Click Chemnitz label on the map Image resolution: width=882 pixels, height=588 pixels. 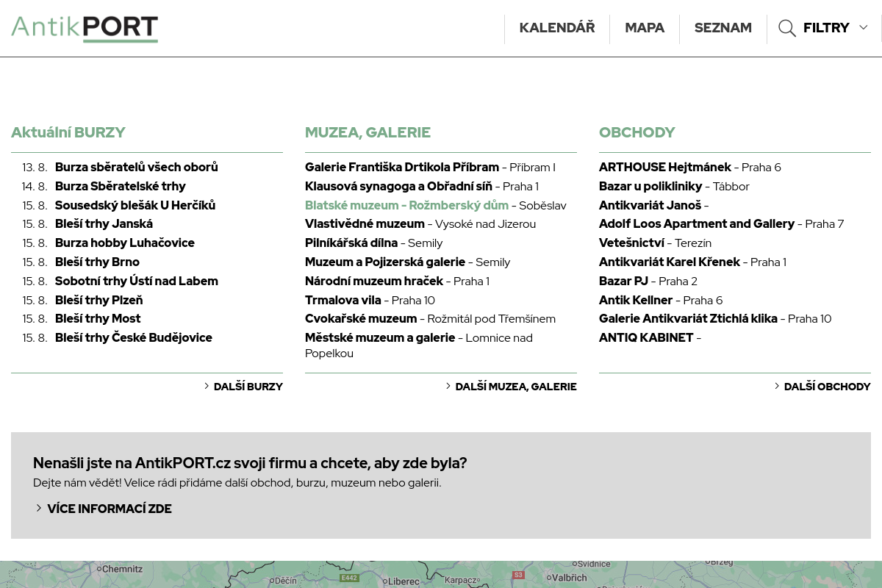tap(122, 568)
